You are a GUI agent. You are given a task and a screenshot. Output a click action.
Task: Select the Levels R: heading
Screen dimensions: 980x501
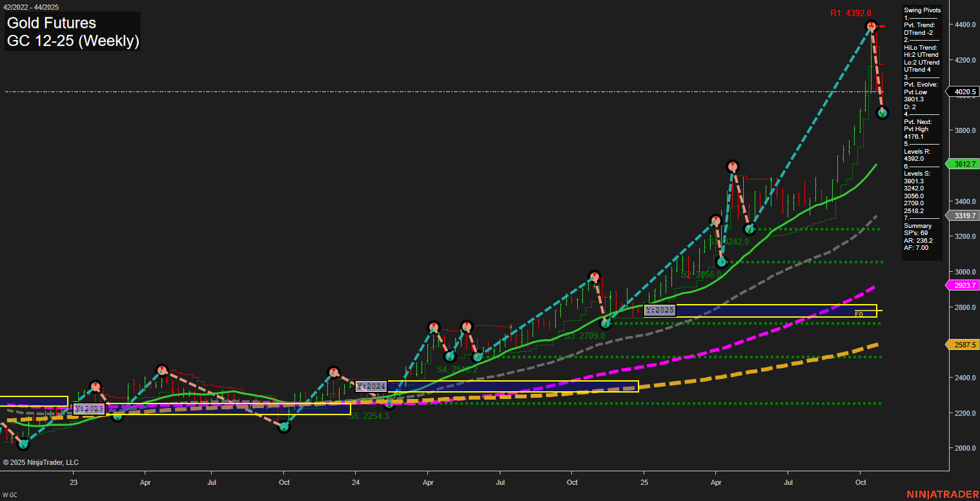917,151
